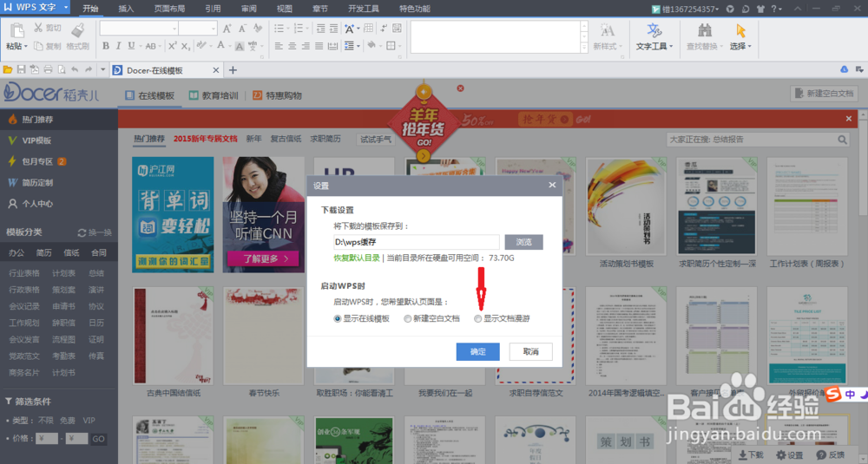Toggle Italic formatting
The image size is (868, 464).
click(118, 46)
